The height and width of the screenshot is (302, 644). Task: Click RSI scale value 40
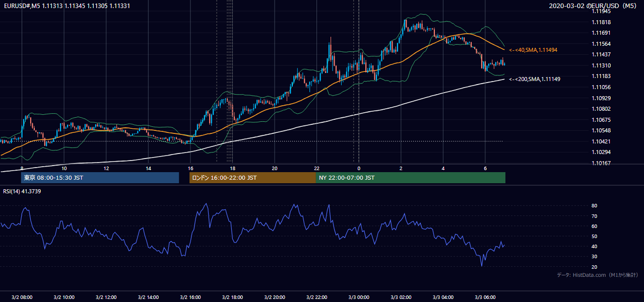coord(595,246)
